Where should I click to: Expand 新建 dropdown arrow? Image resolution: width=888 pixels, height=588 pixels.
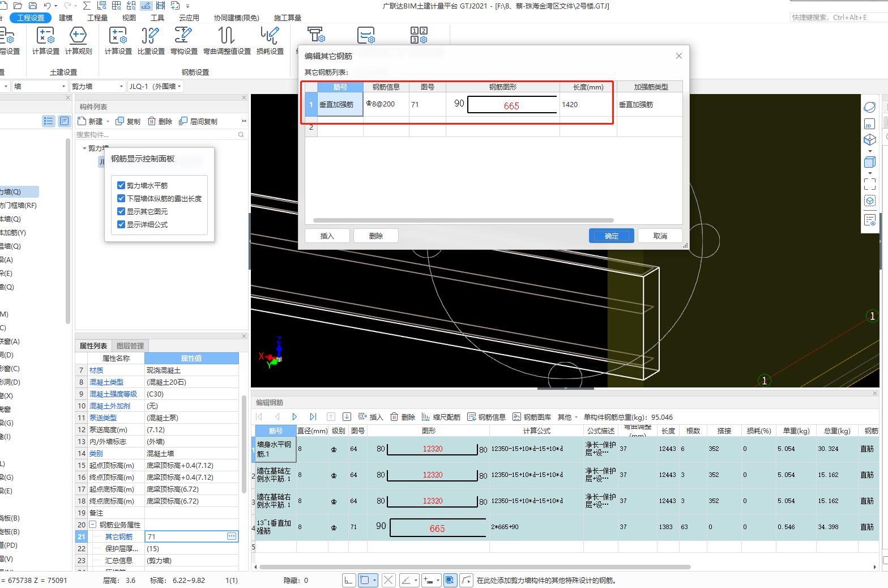coord(108,121)
